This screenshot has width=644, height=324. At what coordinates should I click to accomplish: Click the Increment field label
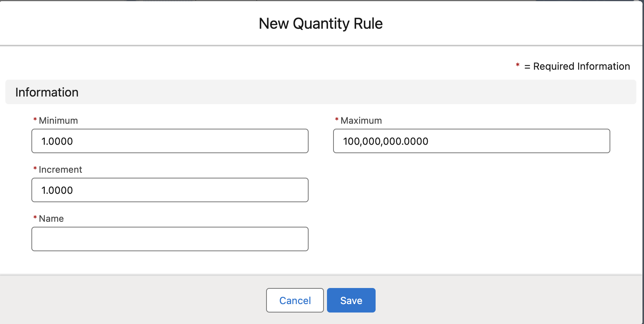click(60, 170)
